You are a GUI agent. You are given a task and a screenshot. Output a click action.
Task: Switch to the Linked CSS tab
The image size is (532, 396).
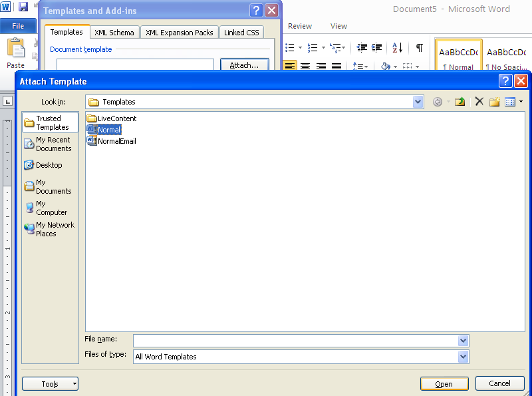[241, 33]
